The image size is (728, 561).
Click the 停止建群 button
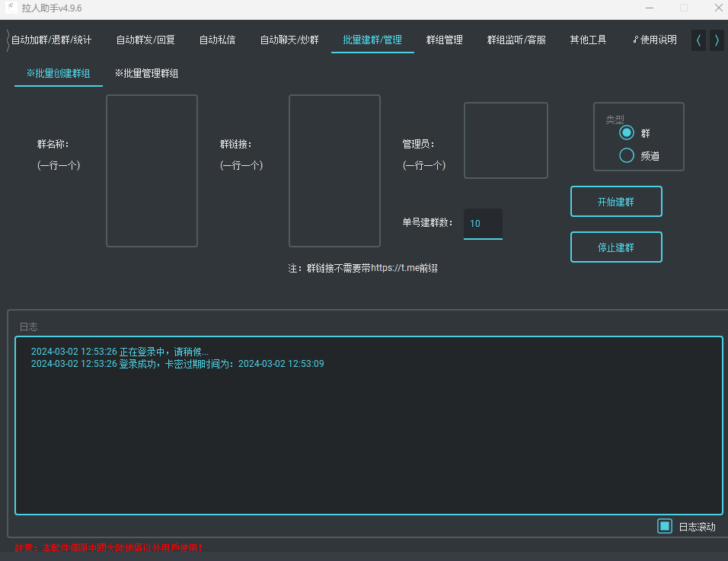pos(616,247)
